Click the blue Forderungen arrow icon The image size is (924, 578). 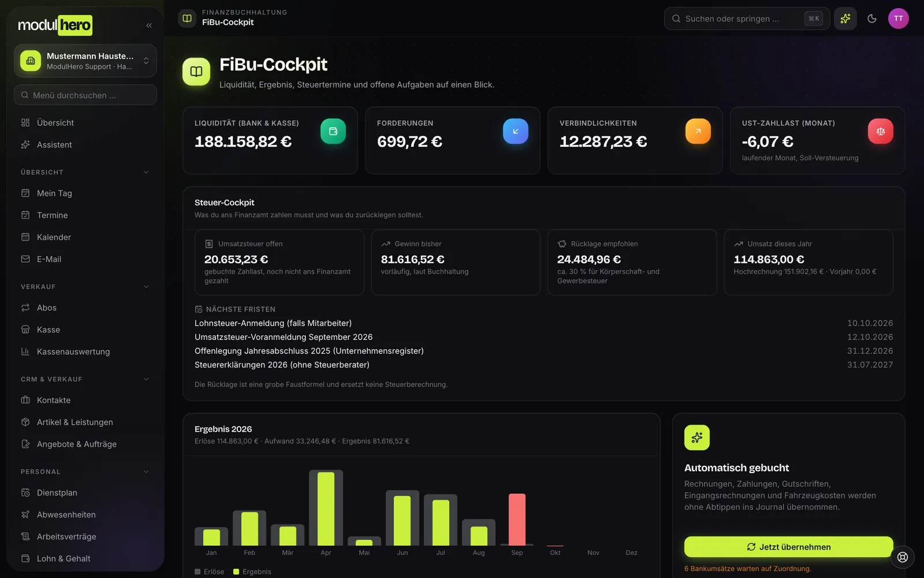pos(516,131)
